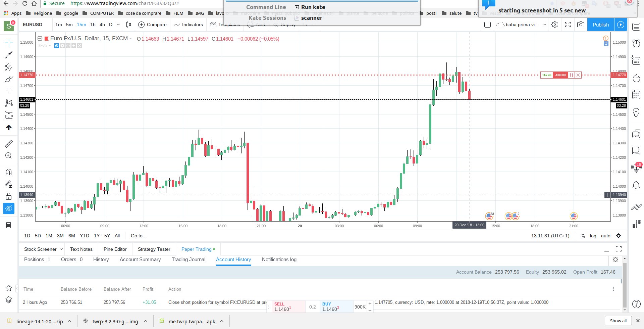644x329 pixels.
Task: Toggle visibility eye of SFv5 indicator
Action: (x=57, y=46)
